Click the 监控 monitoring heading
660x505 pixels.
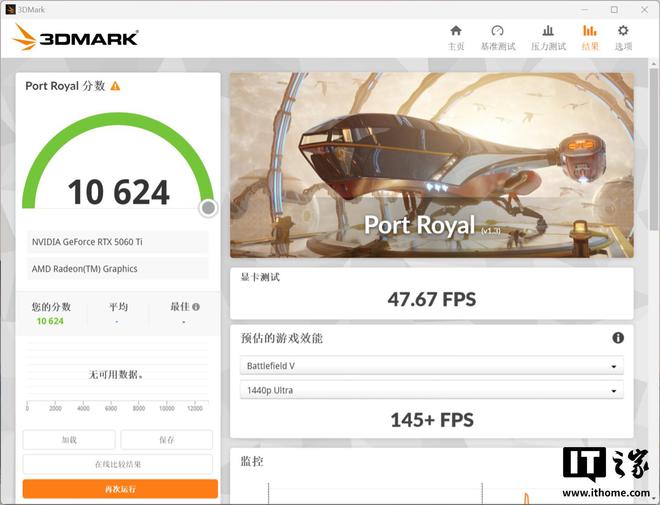pos(252,461)
